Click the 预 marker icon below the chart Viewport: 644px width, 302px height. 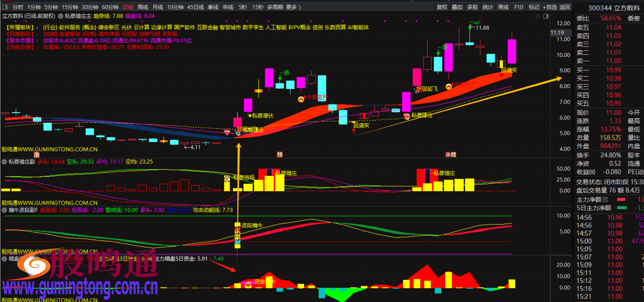280,155
